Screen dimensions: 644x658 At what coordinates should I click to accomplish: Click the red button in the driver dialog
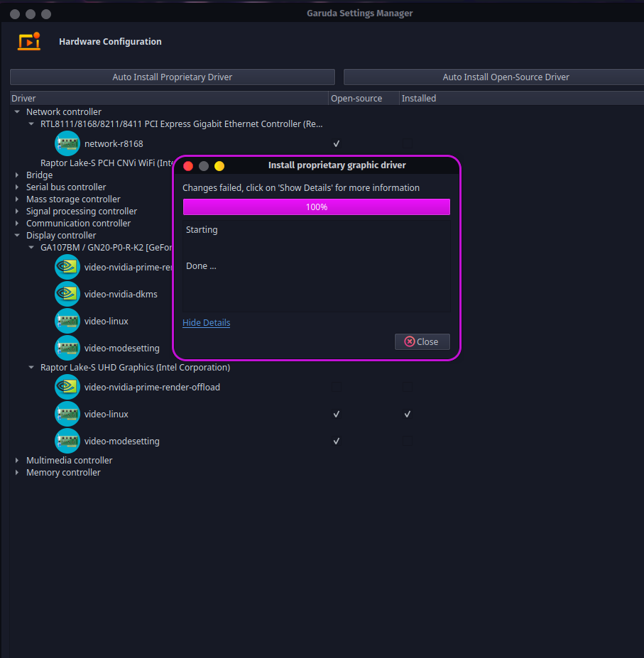click(188, 166)
